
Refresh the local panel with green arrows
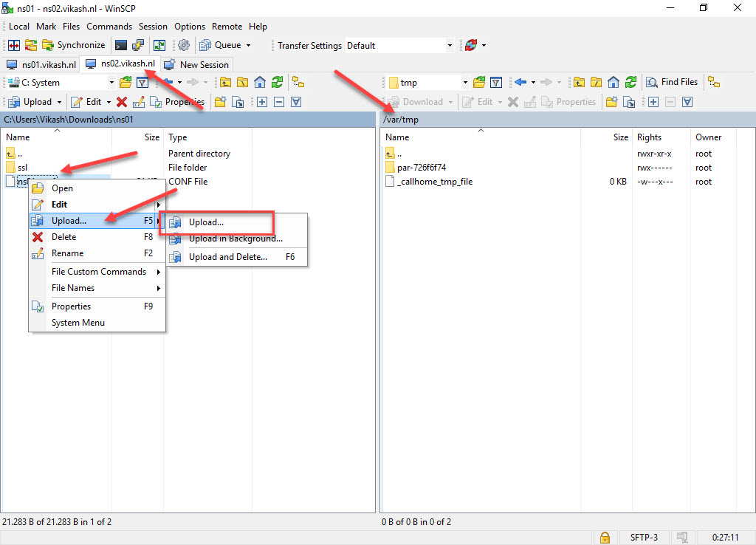(x=278, y=83)
